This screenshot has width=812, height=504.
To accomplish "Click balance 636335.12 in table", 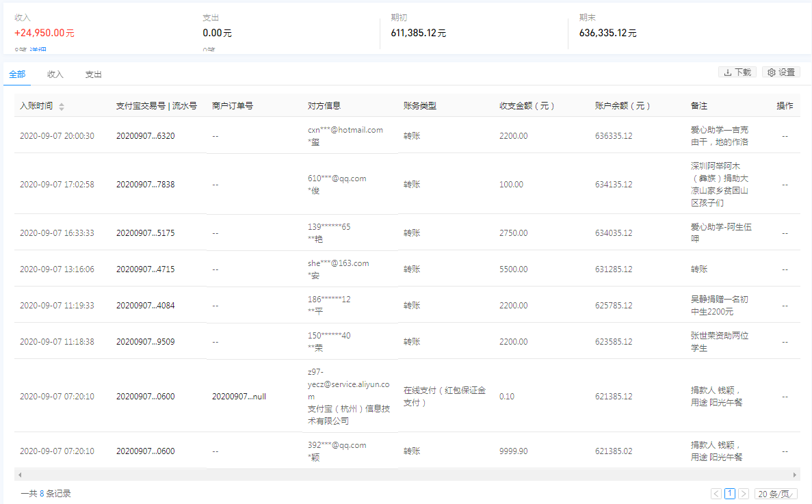I will click(x=614, y=135).
